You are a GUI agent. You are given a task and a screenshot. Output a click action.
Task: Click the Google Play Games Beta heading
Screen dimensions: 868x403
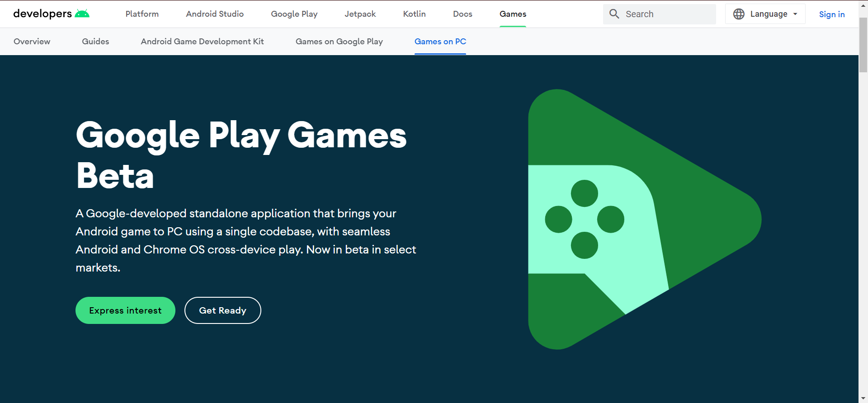[x=241, y=155]
